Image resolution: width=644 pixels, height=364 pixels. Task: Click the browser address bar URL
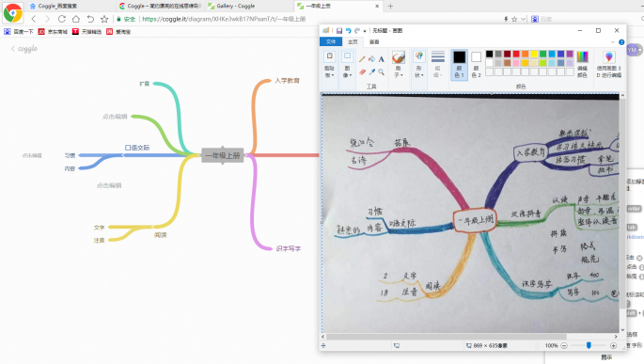tap(224, 19)
